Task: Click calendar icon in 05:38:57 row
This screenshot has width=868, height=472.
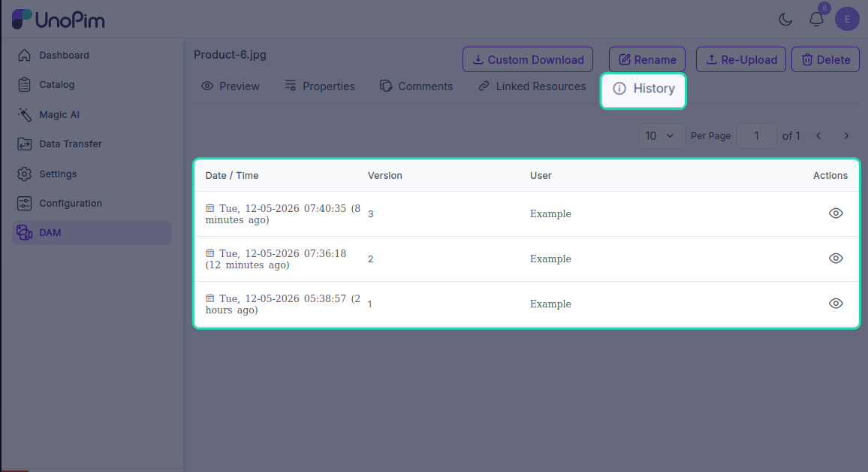Action: (209, 298)
